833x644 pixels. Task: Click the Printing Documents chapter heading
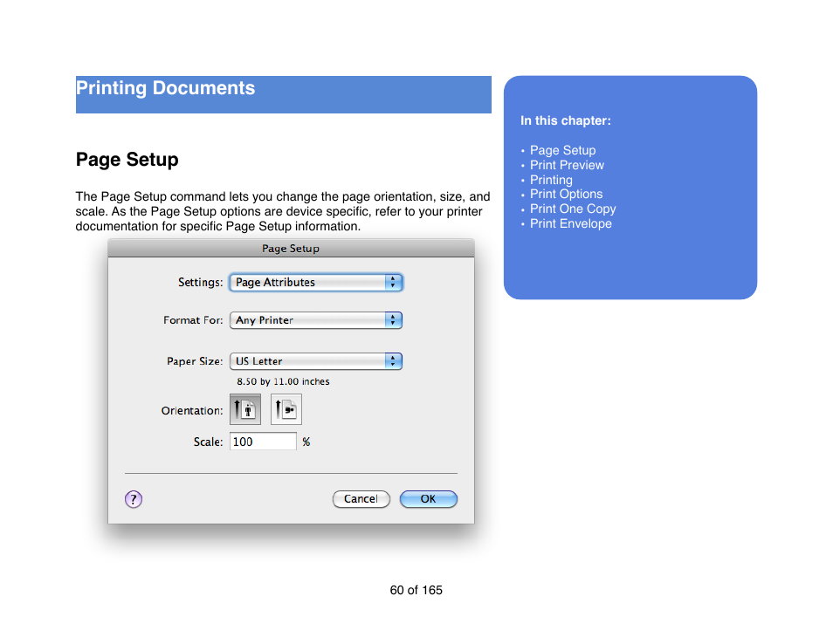(x=165, y=88)
